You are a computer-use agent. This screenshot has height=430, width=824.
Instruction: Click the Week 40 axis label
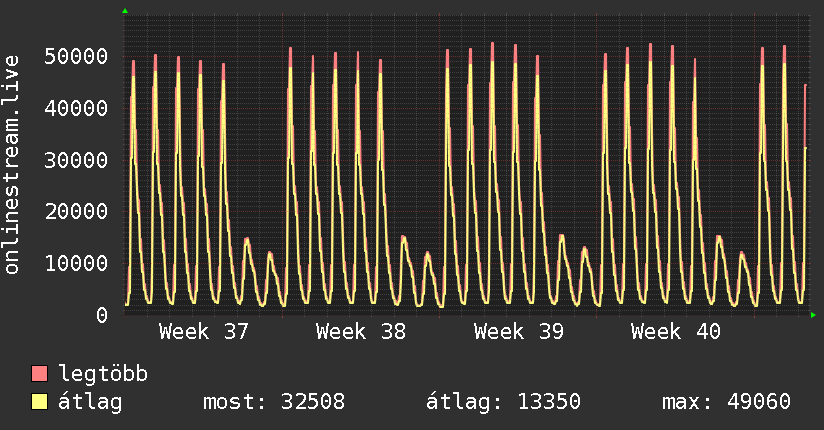click(675, 332)
